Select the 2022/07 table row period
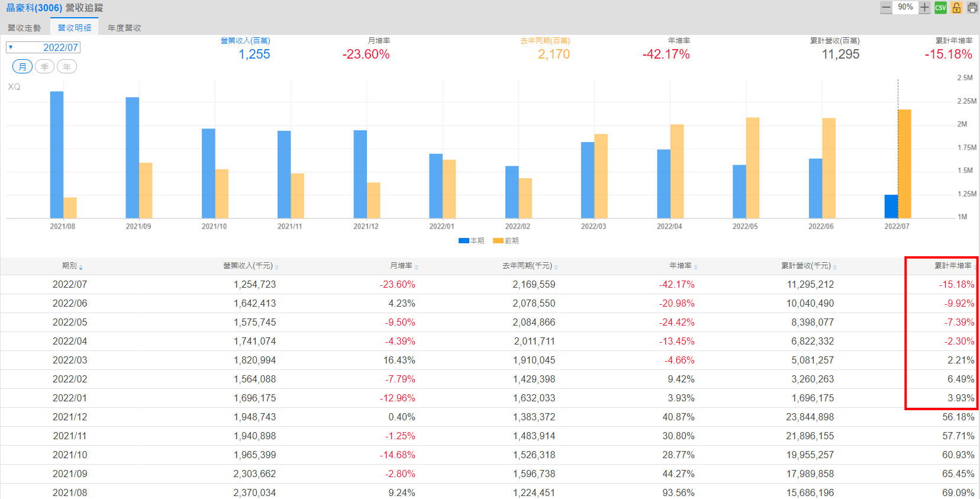This screenshot has height=499, width=980. 70,285
